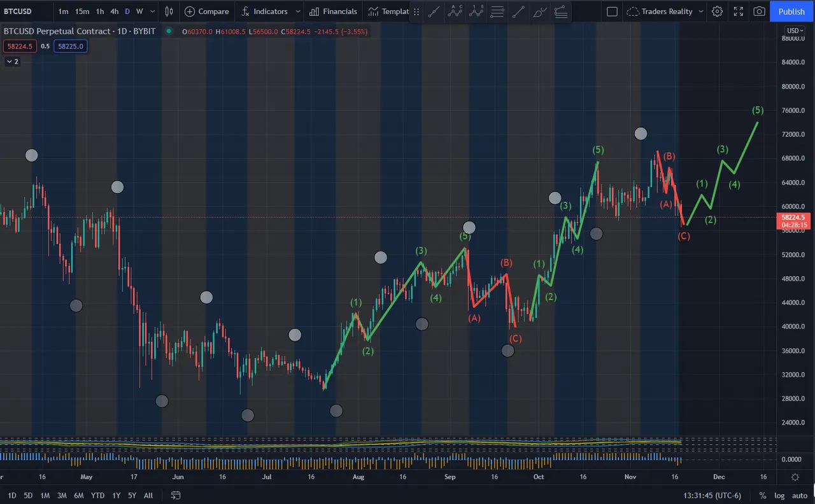The width and height of the screenshot is (815, 504).
Task: Click the blue buy price 58225.0 button
Action: point(70,46)
